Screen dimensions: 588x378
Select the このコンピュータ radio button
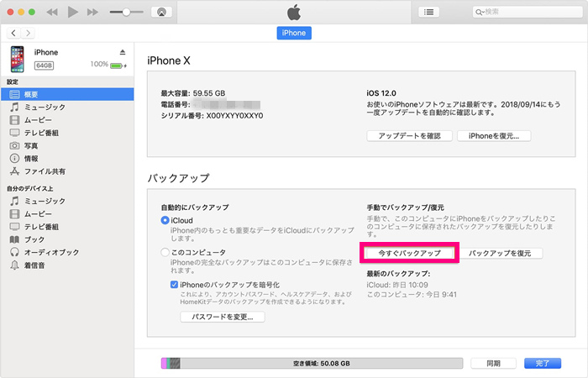(165, 252)
